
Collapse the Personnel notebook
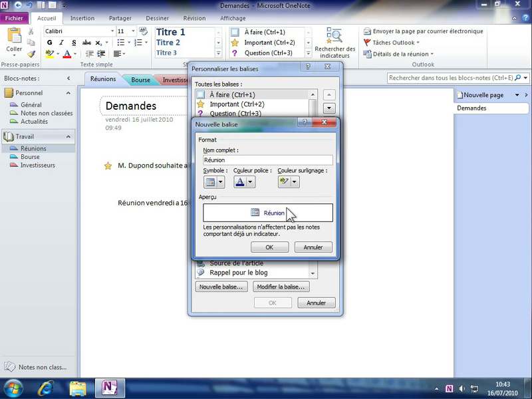click(68, 93)
